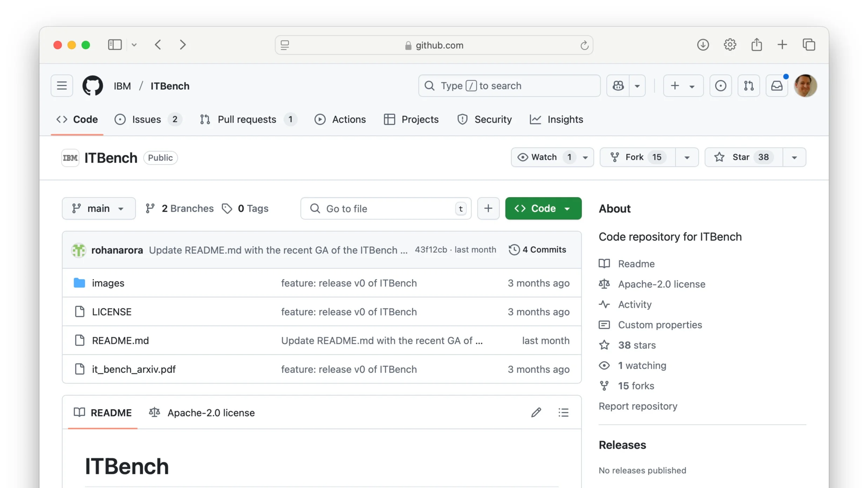The image size is (868, 488).
Task: Click the add file plus button
Action: pos(488,208)
